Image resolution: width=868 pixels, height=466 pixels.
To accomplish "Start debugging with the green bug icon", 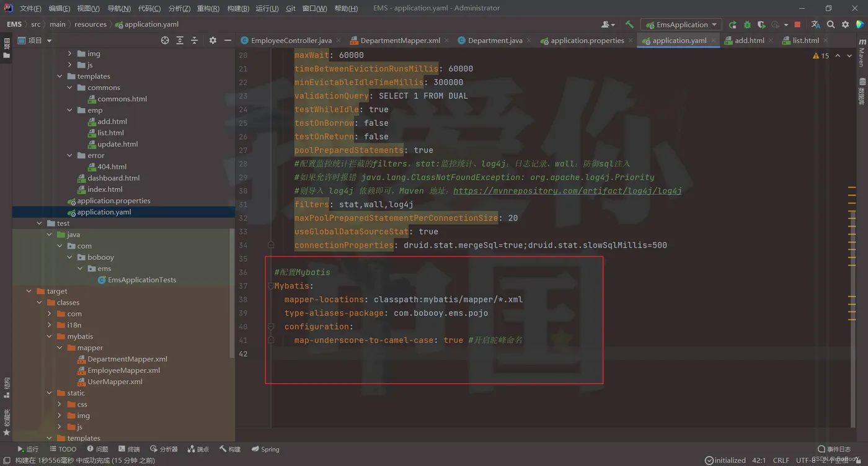I will click(747, 25).
